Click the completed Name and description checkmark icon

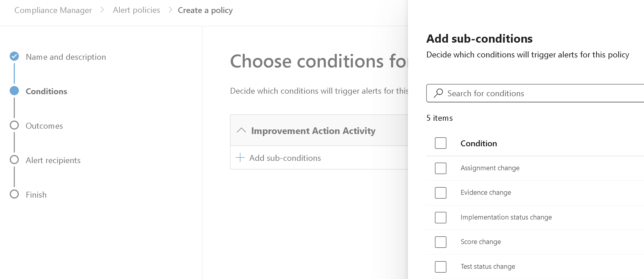coord(14,56)
